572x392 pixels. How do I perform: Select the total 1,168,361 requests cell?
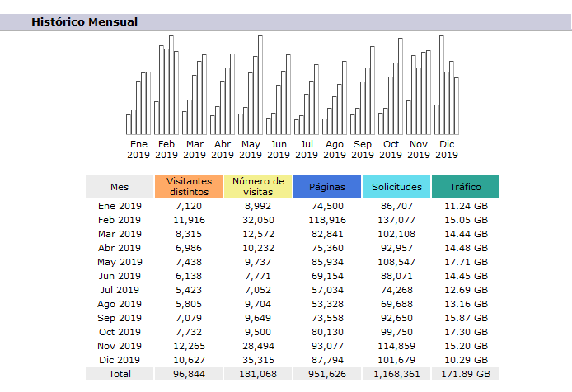tap(396, 374)
